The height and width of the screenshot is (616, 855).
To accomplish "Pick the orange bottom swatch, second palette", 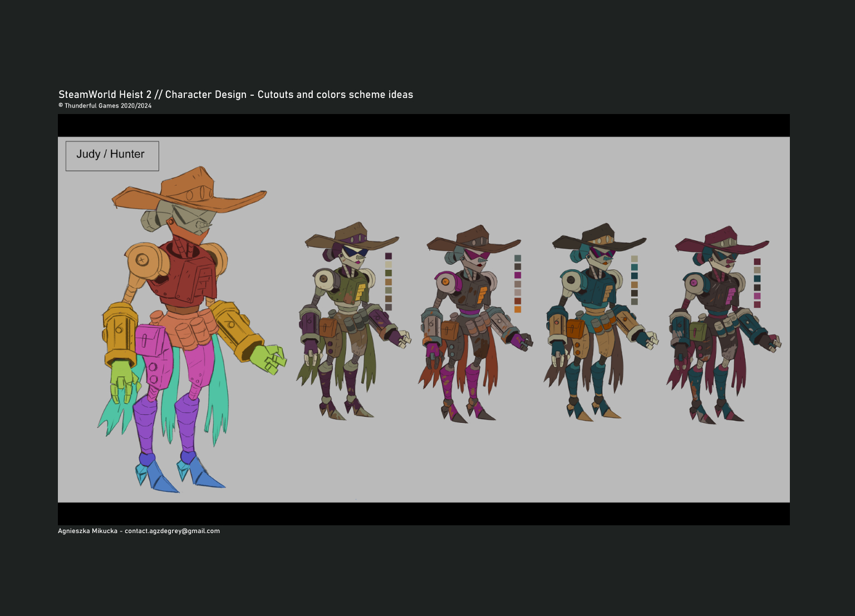I will point(518,309).
